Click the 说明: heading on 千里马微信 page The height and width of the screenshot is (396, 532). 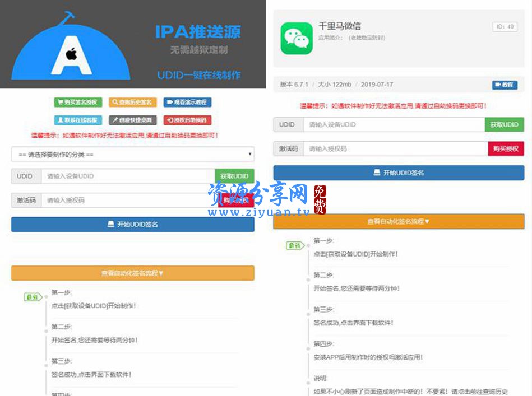pyautogui.click(x=320, y=378)
